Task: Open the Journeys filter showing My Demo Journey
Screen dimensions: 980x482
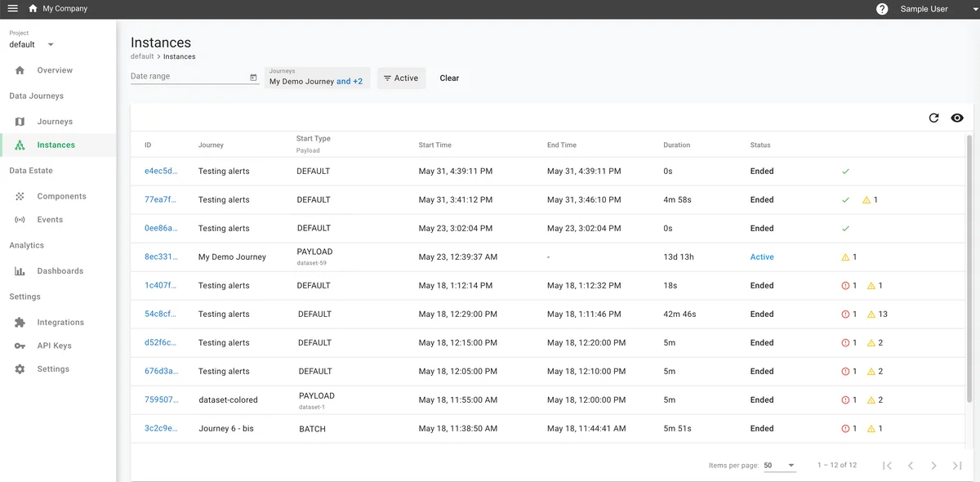Action: pos(316,78)
